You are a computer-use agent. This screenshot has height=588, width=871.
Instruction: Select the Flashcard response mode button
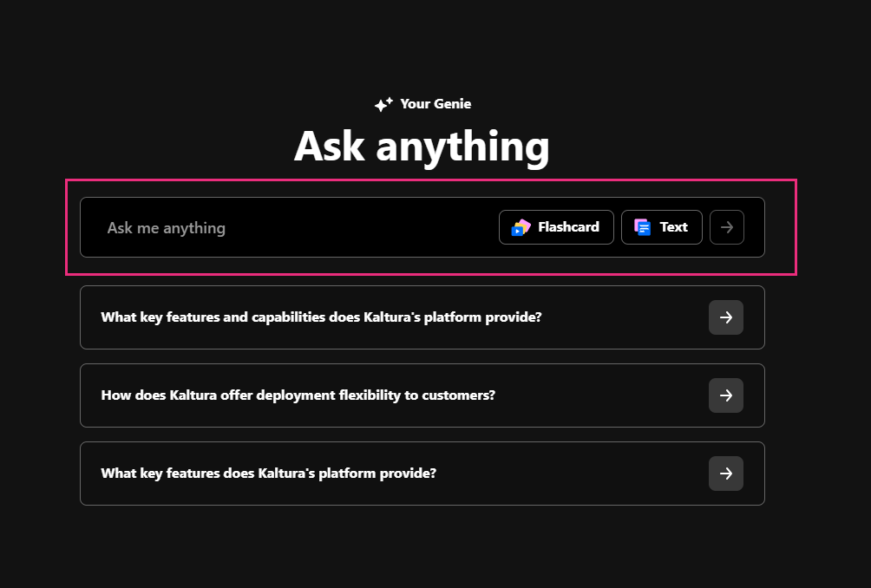coord(556,227)
